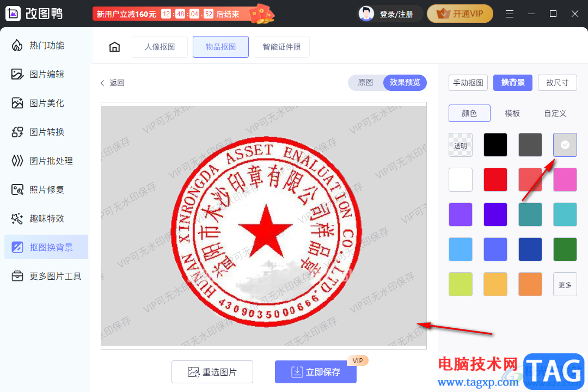Choose the lime yellow background swatch
588x392 pixels.
(461, 284)
